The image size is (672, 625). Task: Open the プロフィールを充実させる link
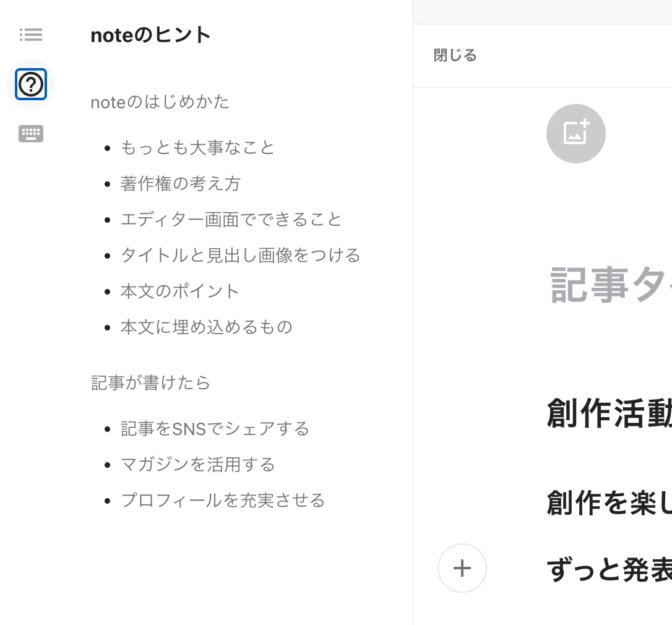[x=223, y=500]
